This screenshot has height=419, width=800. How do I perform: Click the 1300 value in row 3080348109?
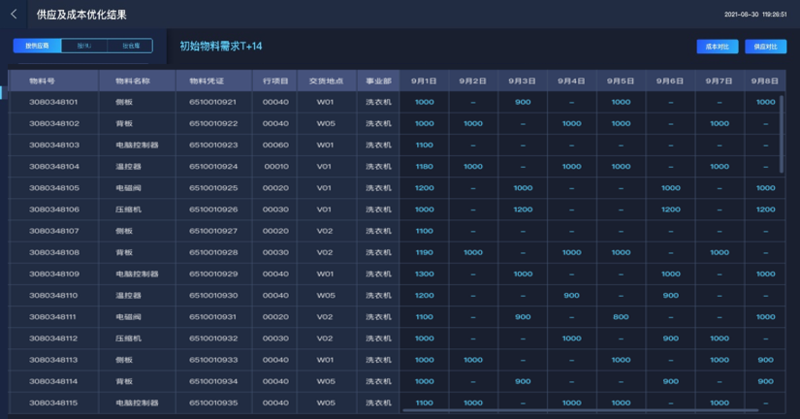pos(424,274)
